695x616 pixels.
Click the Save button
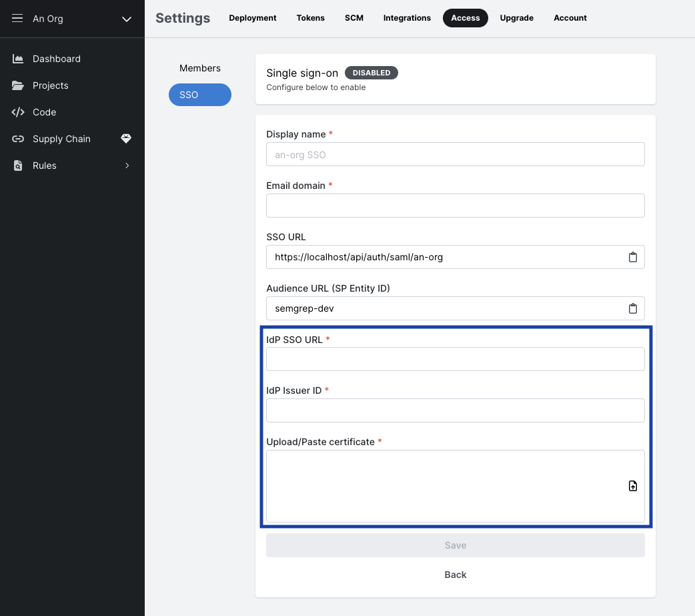[455, 545]
